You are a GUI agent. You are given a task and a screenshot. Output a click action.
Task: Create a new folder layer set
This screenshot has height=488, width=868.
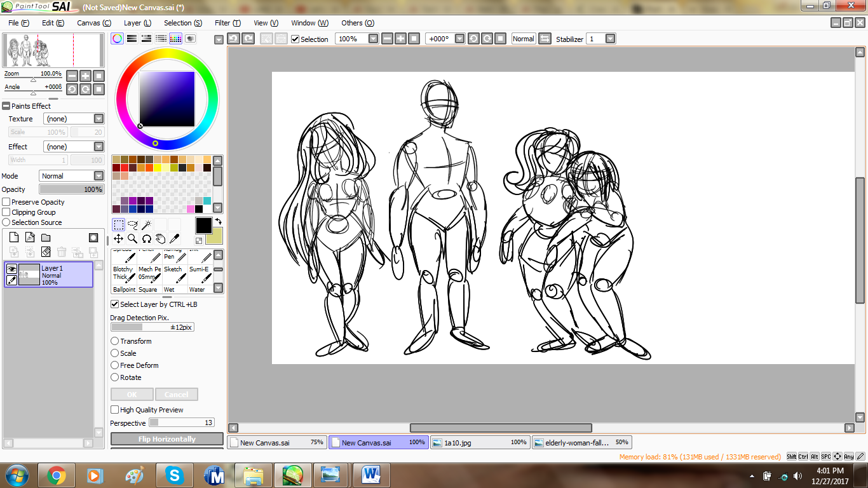point(46,238)
